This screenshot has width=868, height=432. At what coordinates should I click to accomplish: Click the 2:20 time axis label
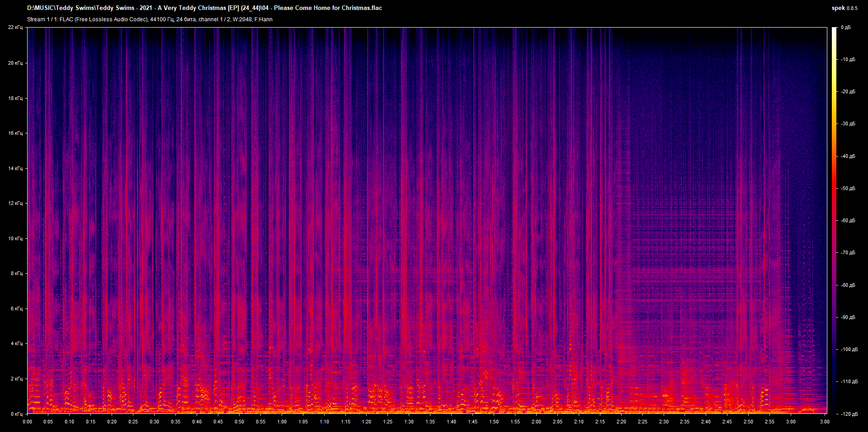point(621,422)
